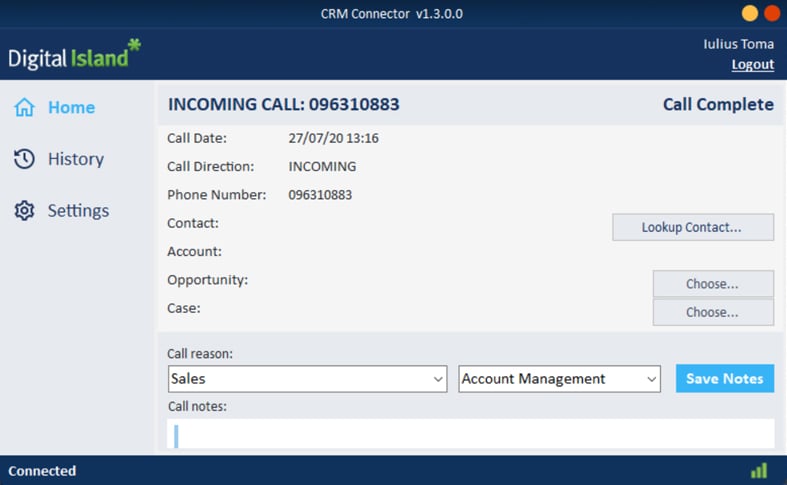
Task: Click the Logout link
Action: click(752, 64)
